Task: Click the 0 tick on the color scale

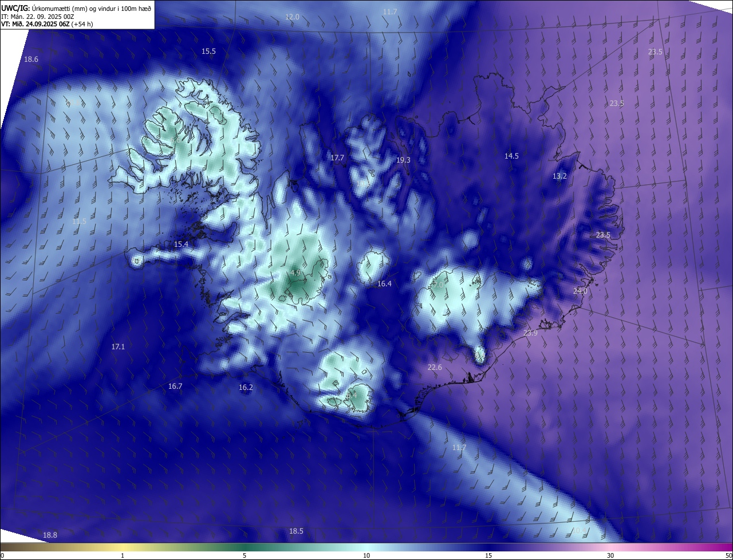Action: click(x=2, y=556)
